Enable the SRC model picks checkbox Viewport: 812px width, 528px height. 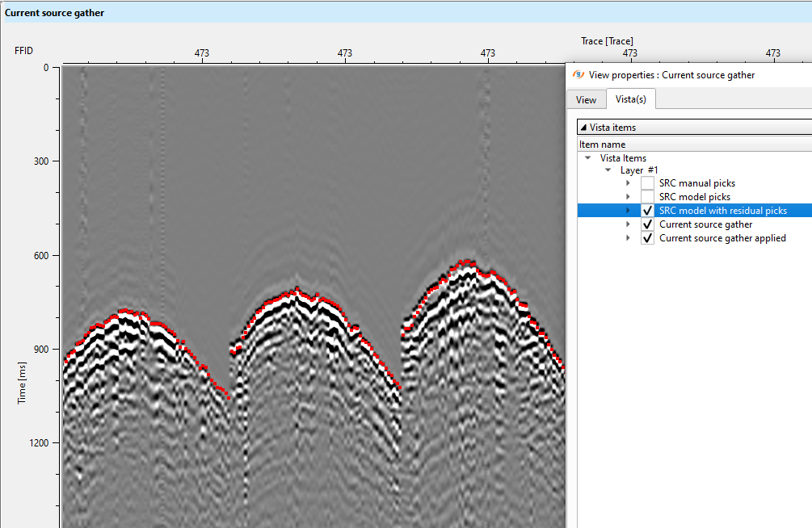(647, 197)
